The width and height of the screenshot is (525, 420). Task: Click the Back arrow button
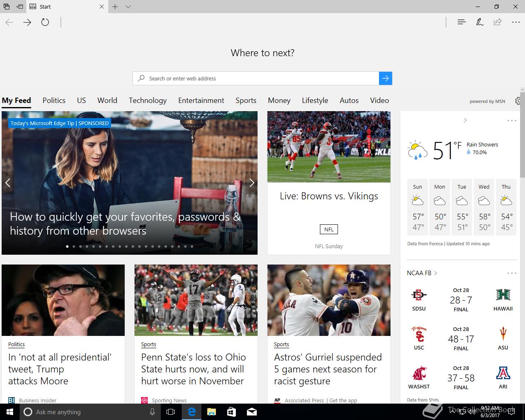pos(9,22)
